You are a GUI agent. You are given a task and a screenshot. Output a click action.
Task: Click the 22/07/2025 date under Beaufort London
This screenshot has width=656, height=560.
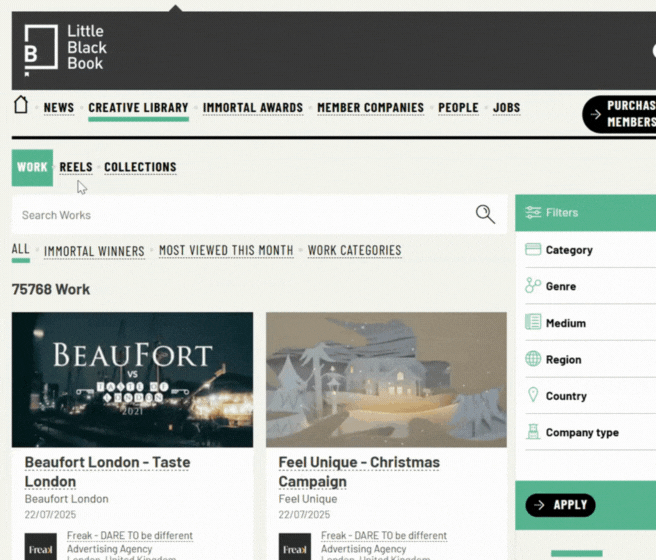pyautogui.click(x=50, y=514)
